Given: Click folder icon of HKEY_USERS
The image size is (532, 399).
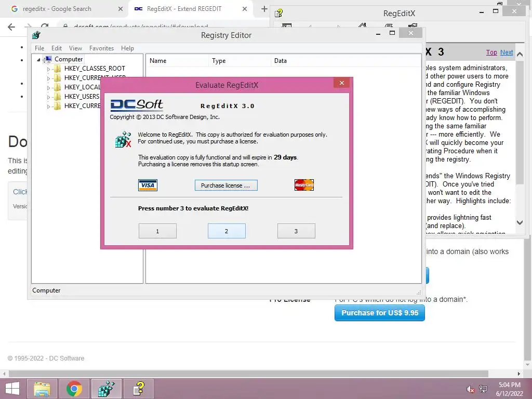Looking at the screenshot, I should [57, 96].
